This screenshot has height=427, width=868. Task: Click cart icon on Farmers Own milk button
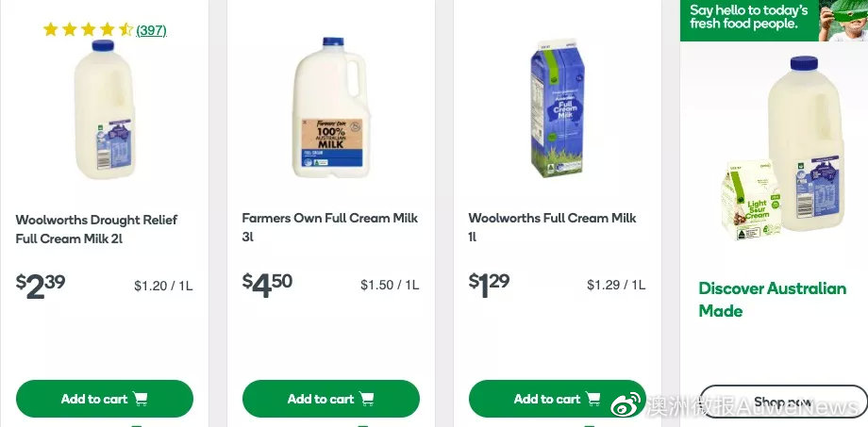(367, 399)
